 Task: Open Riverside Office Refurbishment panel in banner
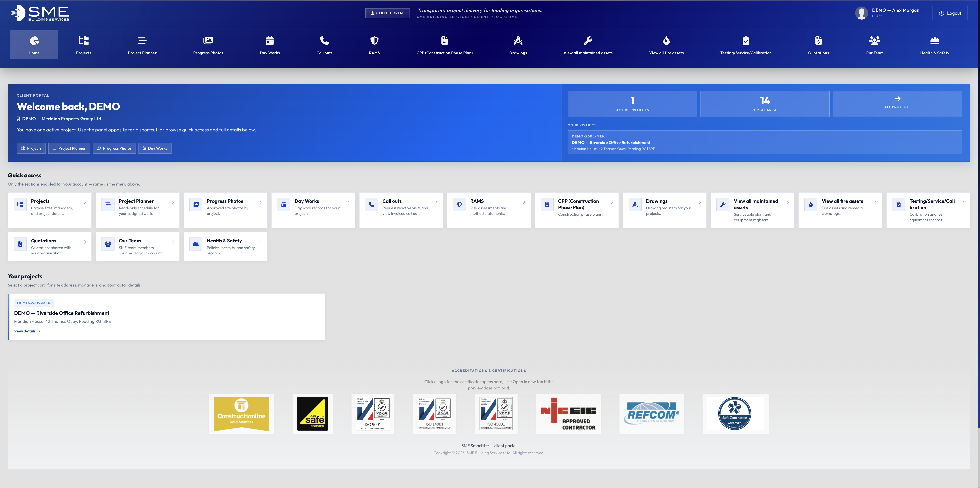pos(765,142)
